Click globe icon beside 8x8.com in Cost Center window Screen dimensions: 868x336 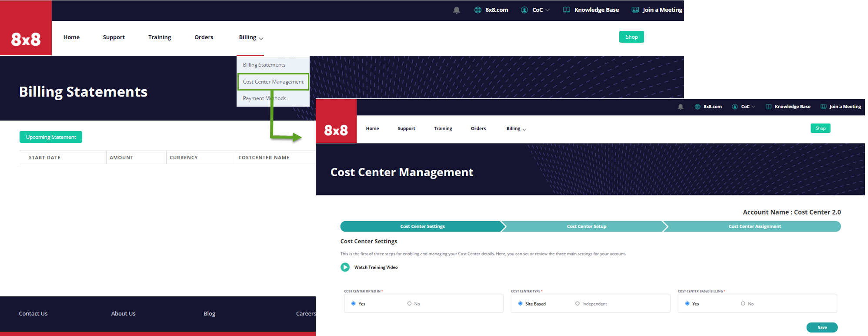coord(698,107)
